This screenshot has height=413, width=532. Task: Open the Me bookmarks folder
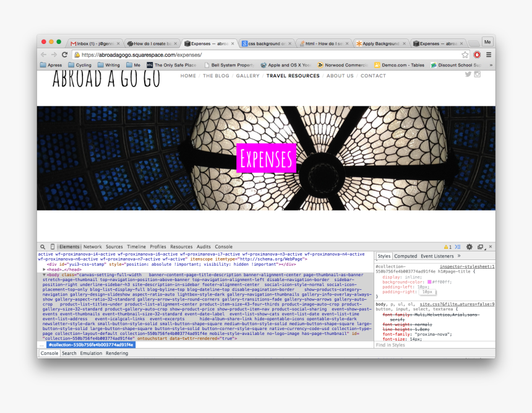(134, 65)
